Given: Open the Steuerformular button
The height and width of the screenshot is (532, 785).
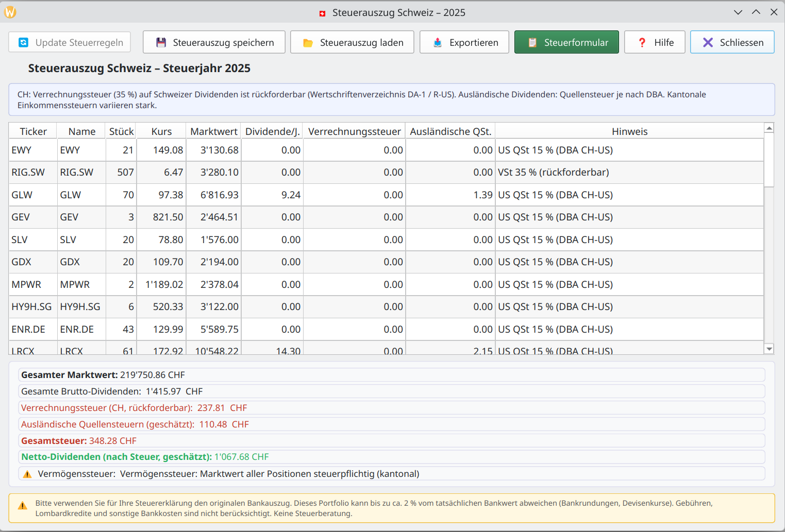Looking at the screenshot, I should tap(566, 42).
